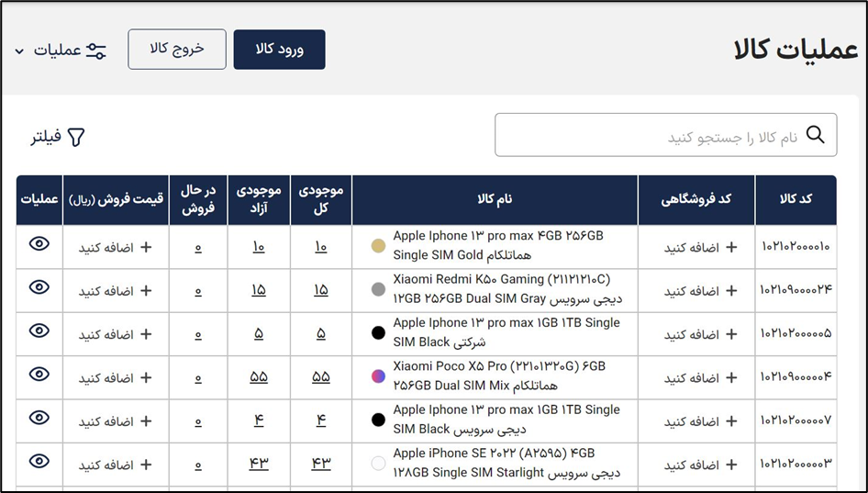Screen dimensions: 868x493
Task: Select product code 10210900004
Action: pos(796,376)
